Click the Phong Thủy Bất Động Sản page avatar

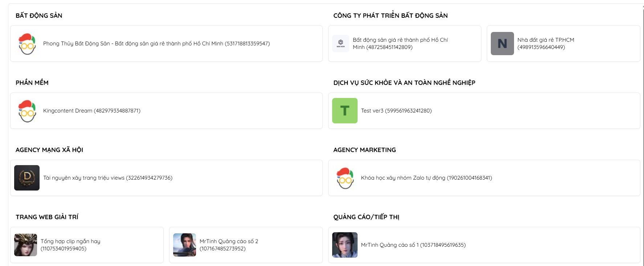pos(27,44)
